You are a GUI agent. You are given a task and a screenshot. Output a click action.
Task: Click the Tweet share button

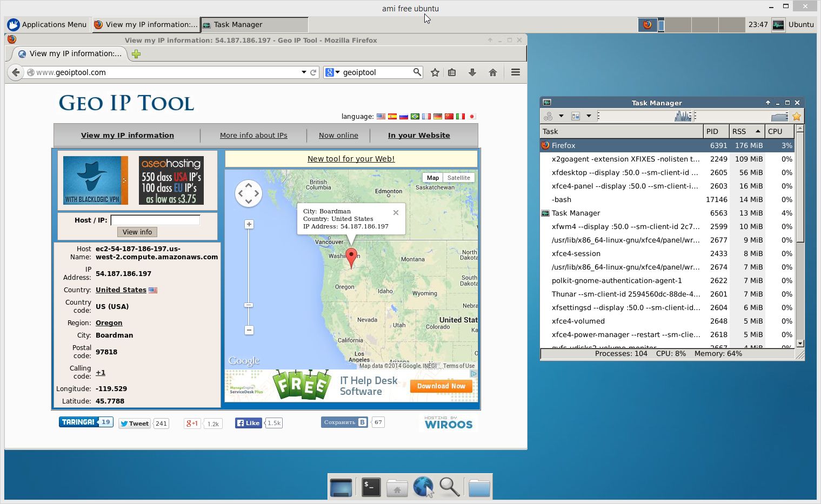[134, 424]
